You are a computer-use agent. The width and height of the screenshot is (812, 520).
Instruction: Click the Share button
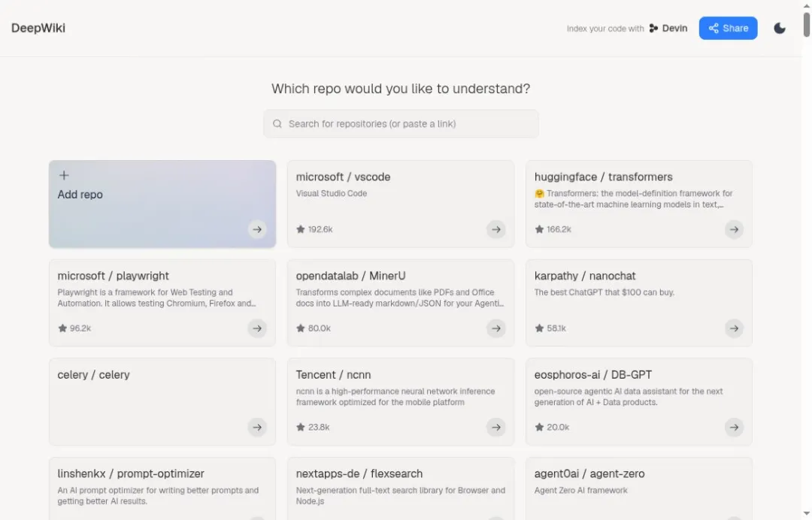(x=728, y=29)
